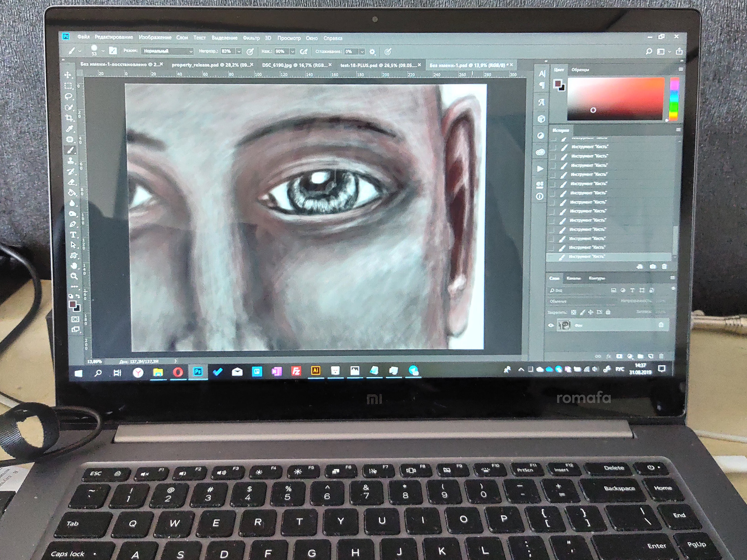The width and height of the screenshot is (747, 560).
Task: Open Режим blend mode dropdown
Action: point(168,51)
